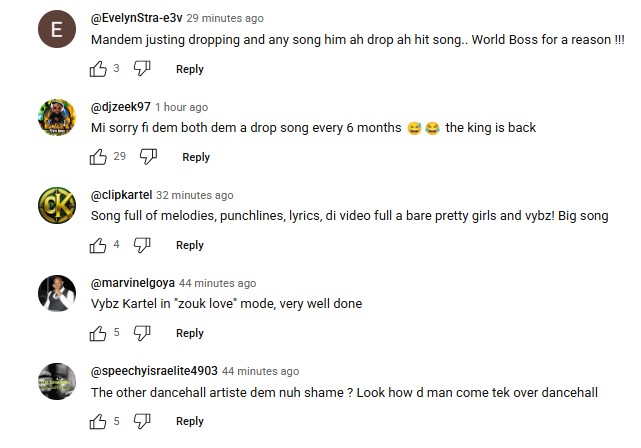Like the comment by @EvelynStra-e3v
Image resolution: width=641 pixels, height=448 pixels.
tap(98, 69)
